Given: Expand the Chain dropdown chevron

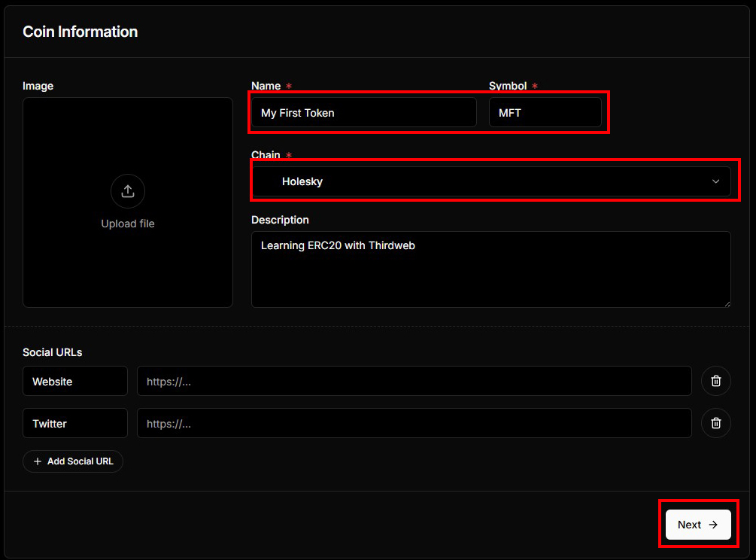Looking at the screenshot, I should [x=715, y=181].
